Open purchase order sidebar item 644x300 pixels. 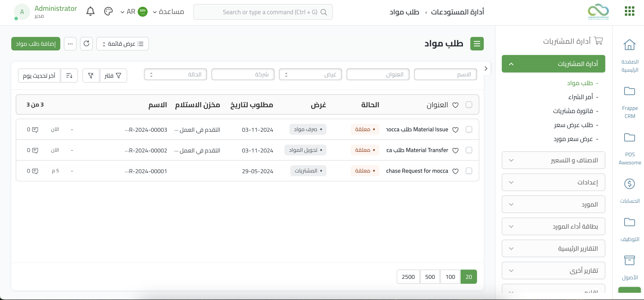[x=580, y=97]
